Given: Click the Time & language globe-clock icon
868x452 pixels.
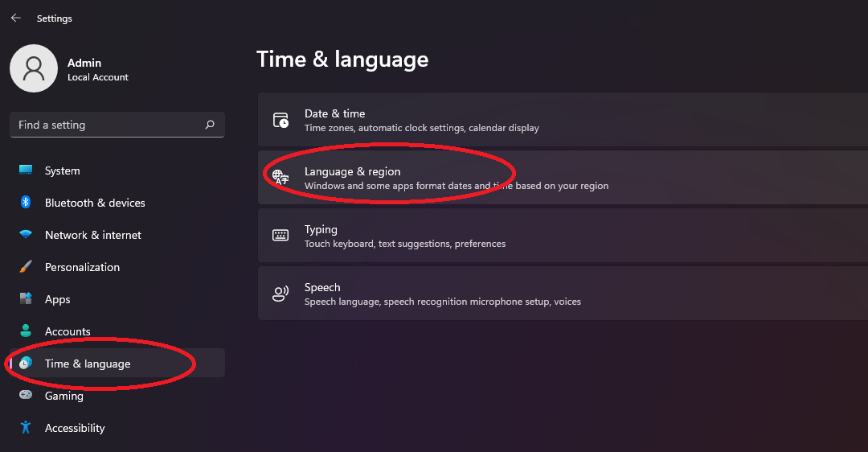Looking at the screenshot, I should (26, 363).
